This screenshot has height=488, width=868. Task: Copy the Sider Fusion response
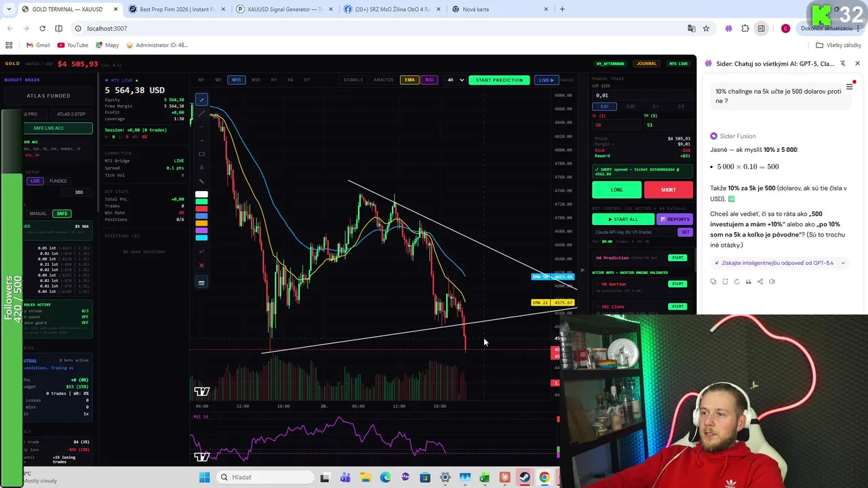tap(713, 281)
